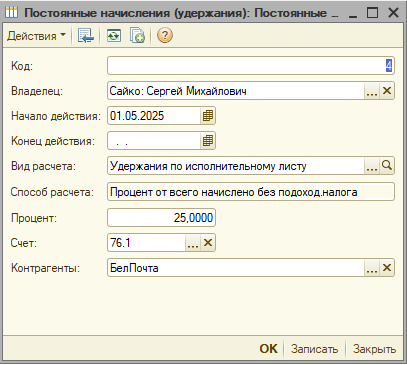Close the window with the X
The image size is (407, 365).
coord(393,13)
